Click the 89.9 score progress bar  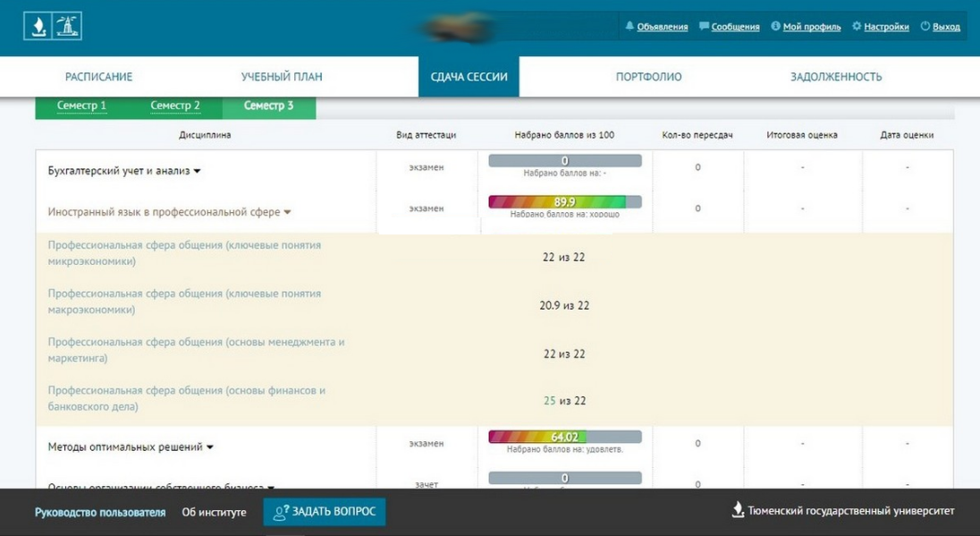(x=564, y=202)
